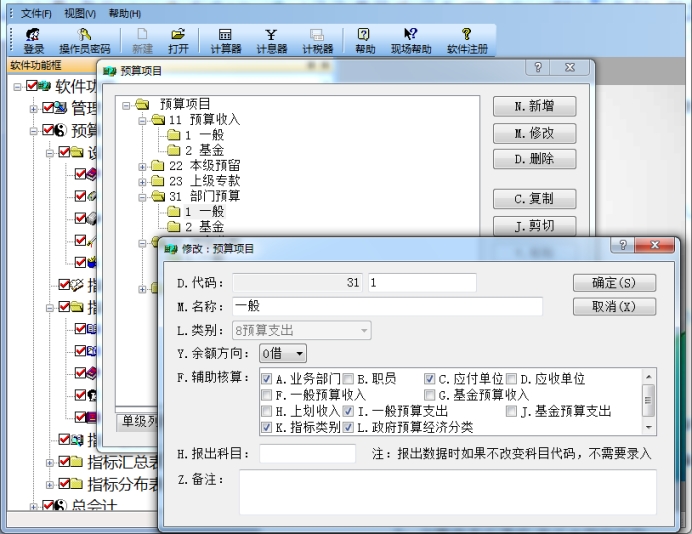The image size is (692, 534).
Task: Click folder icon of 22 本级预留
Action: point(158,166)
